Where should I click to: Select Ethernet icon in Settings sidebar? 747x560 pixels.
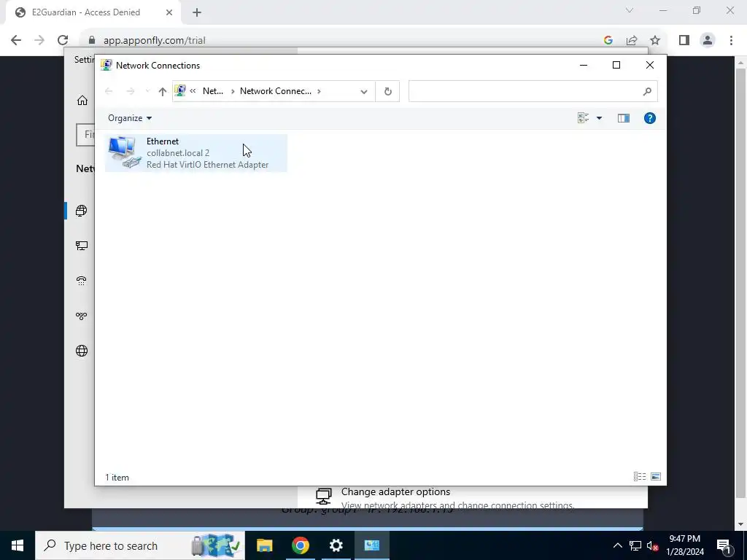tap(82, 246)
